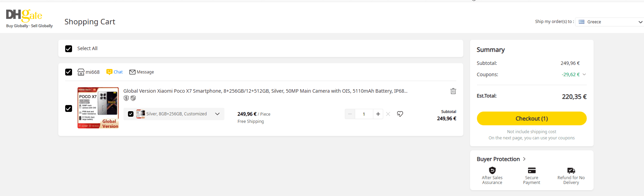The width and height of the screenshot is (644, 196).
Task: Click the Est.Total 220,35 € amount
Action: [574, 97]
